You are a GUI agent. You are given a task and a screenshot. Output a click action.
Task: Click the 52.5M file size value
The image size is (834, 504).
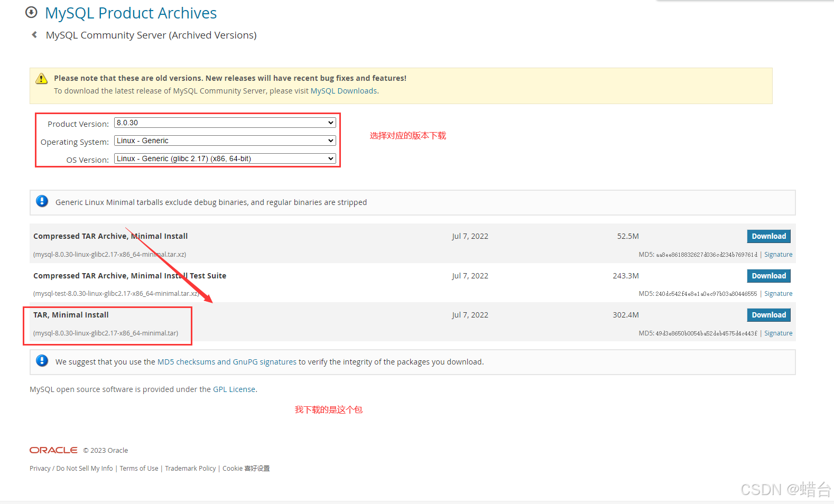pos(628,236)
